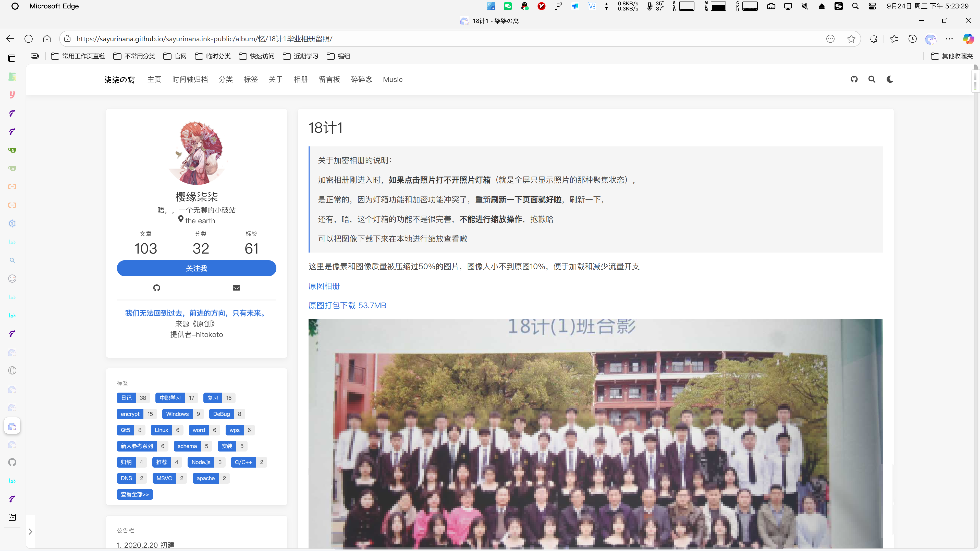This screenshot has width=980, height=551.
Task: Click the email envelope icon in profile card
Action: (236, 288)
